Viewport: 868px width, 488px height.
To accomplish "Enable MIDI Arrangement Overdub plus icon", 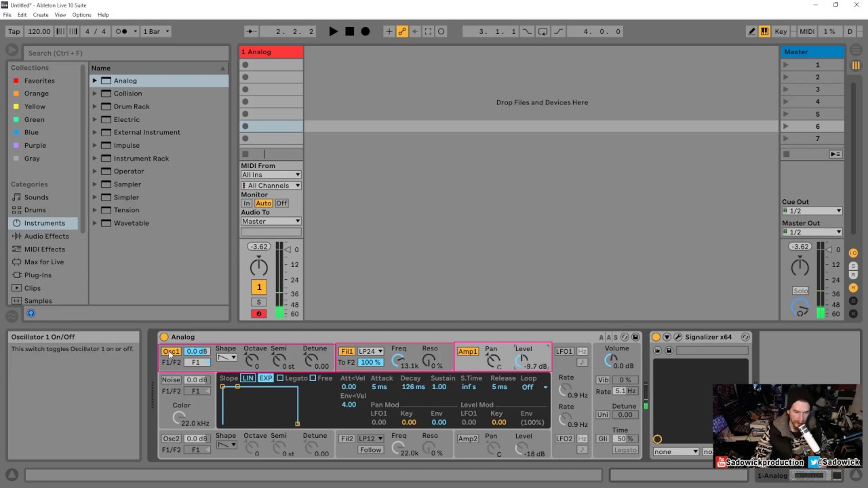I will [x=389, y=31].
